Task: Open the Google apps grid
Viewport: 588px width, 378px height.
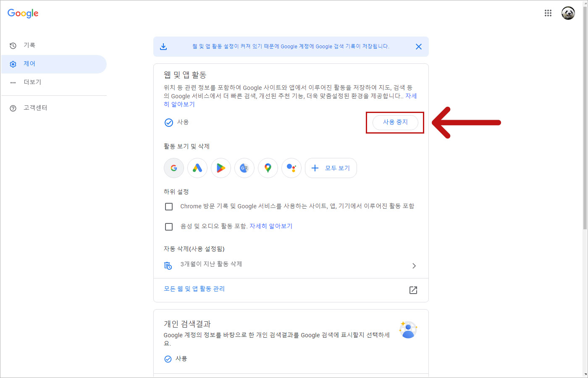Action: click(548, 13)
